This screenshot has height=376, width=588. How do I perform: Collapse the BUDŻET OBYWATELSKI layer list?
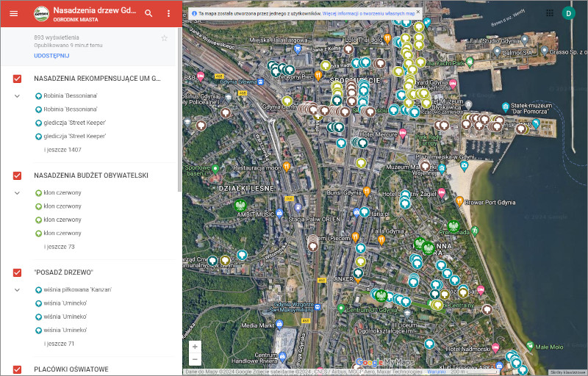[x=17, y=193]
